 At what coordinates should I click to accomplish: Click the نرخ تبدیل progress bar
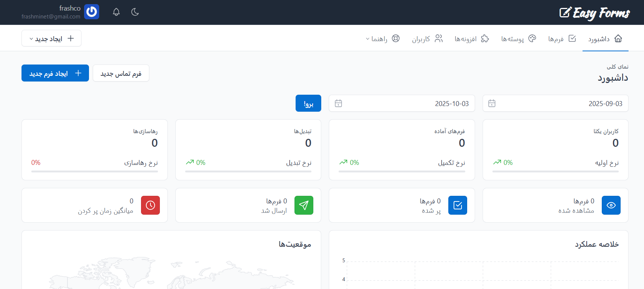pos(248,171)
